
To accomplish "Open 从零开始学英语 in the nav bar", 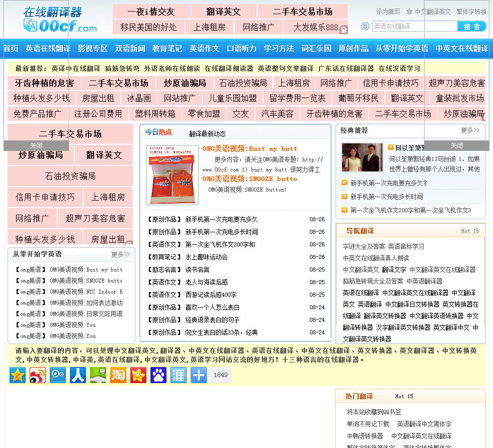I will [x=402, y=48].
